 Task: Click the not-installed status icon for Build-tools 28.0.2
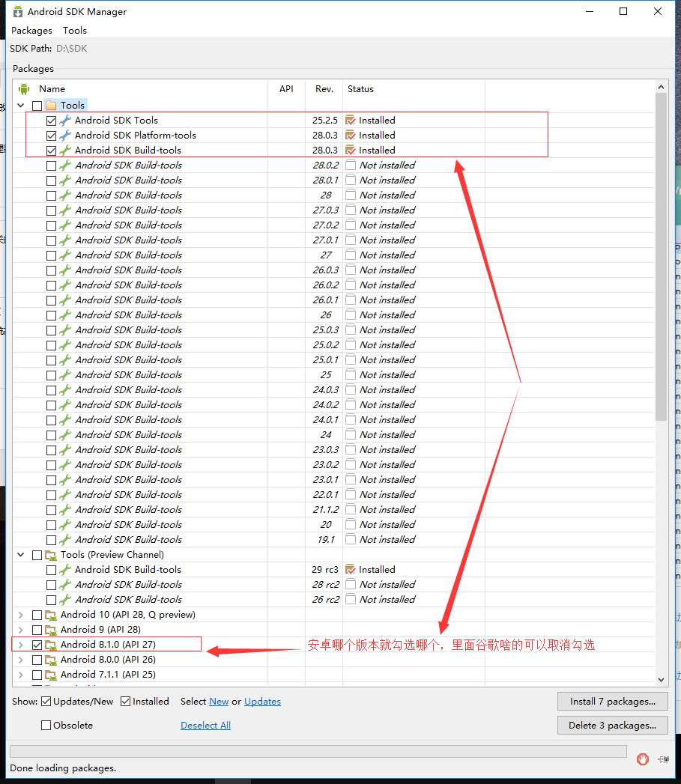coord(351,165)
